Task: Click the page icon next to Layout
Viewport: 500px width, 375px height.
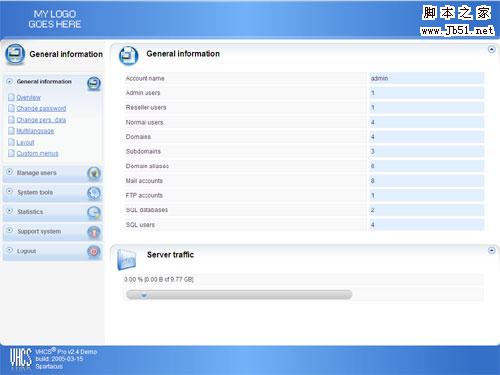Action: pos(11,142)
